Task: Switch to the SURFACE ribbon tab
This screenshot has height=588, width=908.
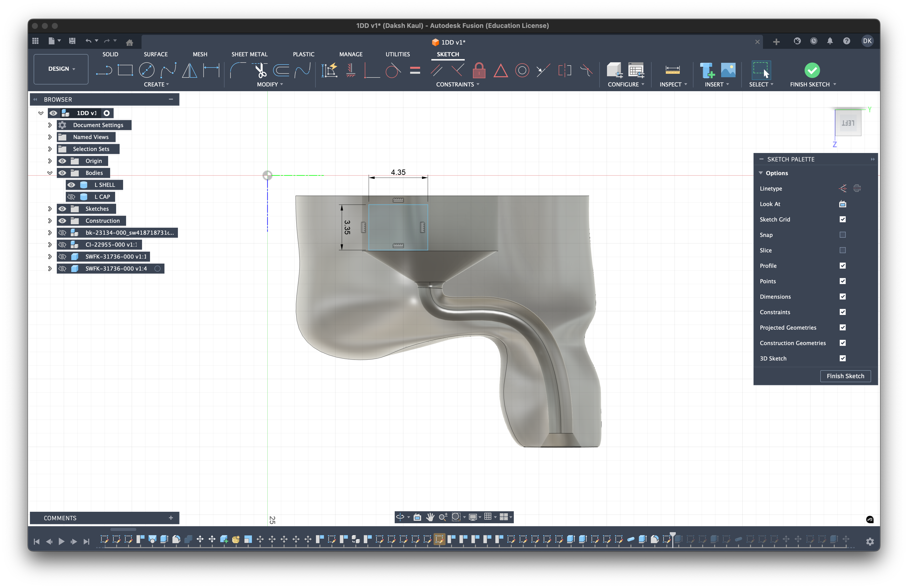Action: pyautogui.click(x=155, y=54)
